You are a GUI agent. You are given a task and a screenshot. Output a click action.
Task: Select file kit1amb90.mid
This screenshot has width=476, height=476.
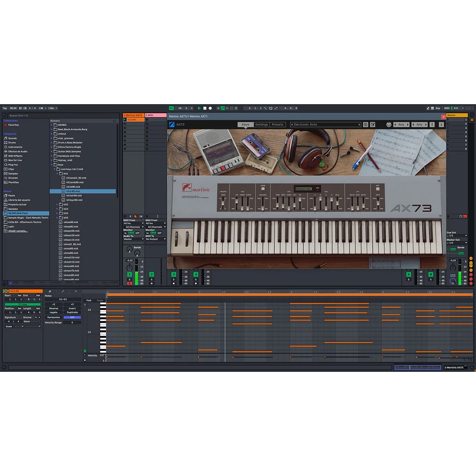75,182
